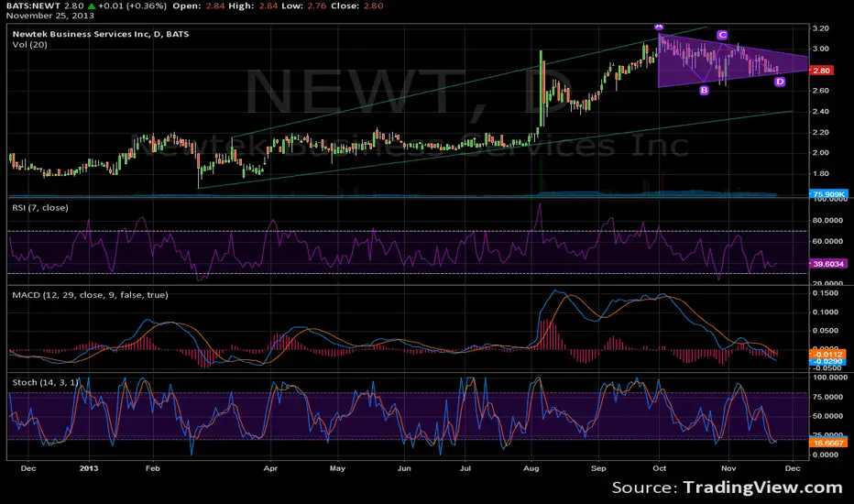
Task: Click the 2013 year label on time axis
Action: point(89,468)
